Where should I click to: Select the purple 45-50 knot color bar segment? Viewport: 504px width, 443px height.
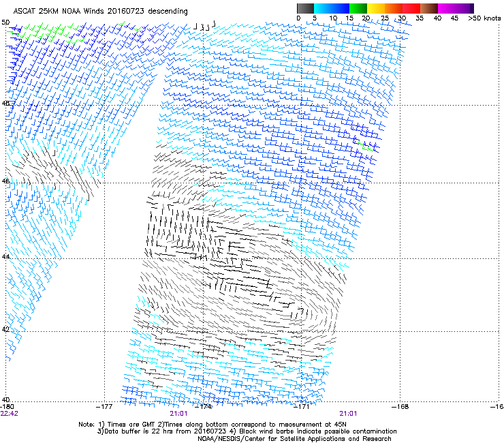point(464,8)
